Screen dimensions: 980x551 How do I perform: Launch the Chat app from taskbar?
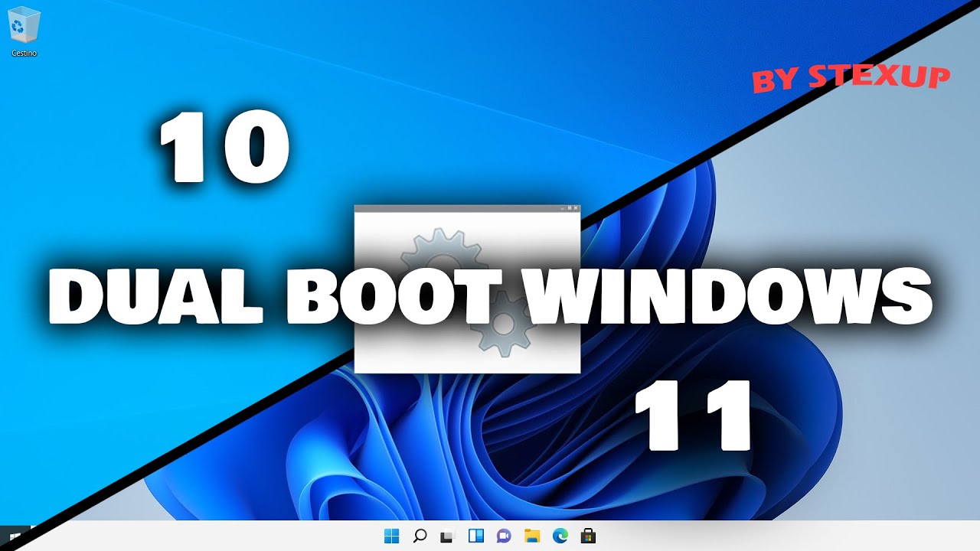[504, 536]
